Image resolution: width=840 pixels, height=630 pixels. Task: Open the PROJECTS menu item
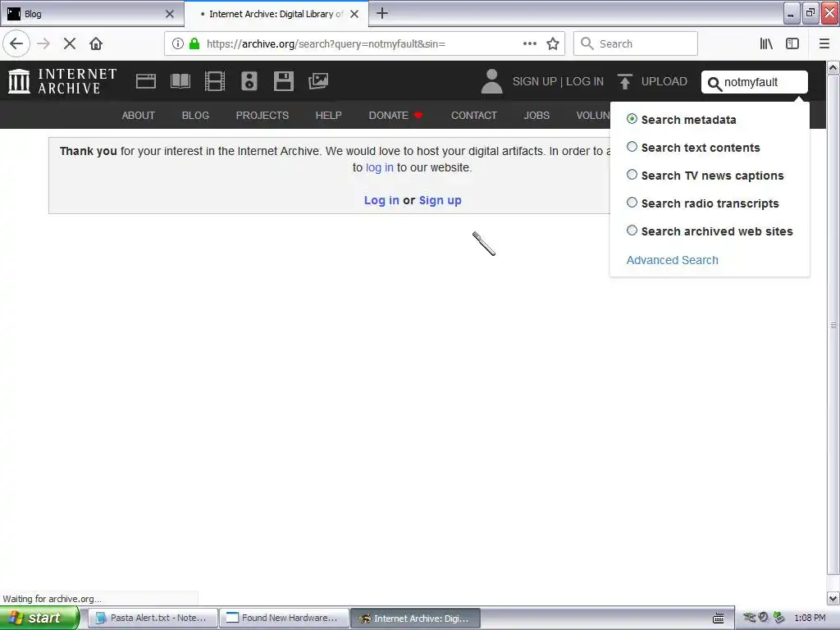[262, 115]
